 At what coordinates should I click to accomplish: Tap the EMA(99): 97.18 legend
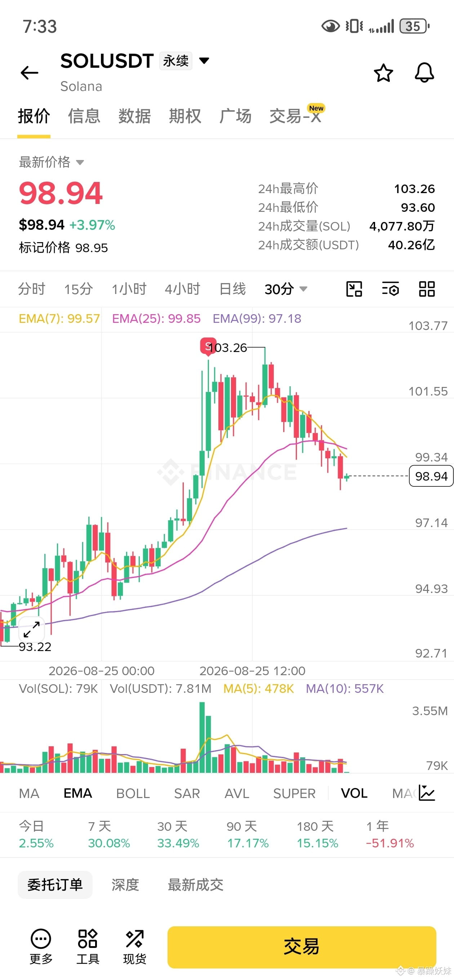[x=257, y=318]
